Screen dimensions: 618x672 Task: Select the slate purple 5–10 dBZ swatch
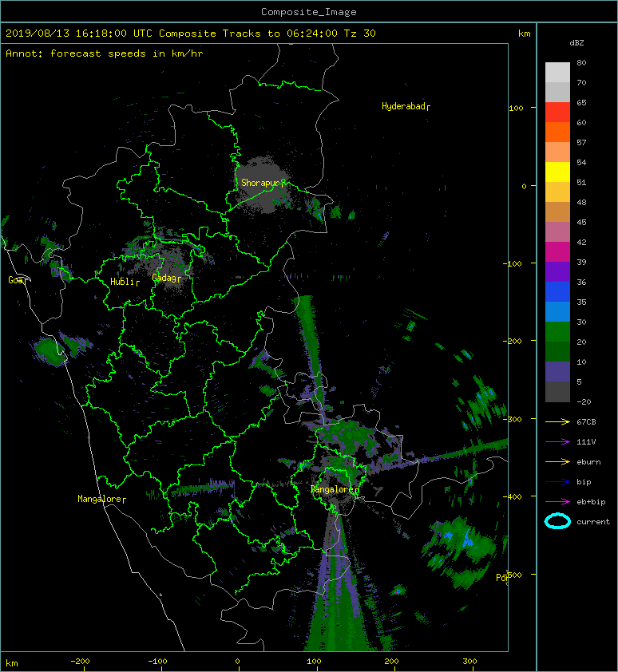pos(557,371)
